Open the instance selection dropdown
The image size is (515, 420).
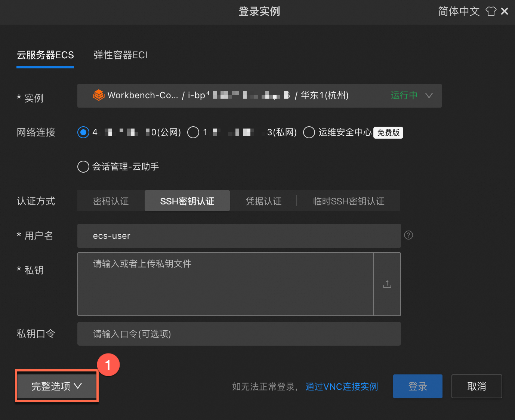pos(259,96)
